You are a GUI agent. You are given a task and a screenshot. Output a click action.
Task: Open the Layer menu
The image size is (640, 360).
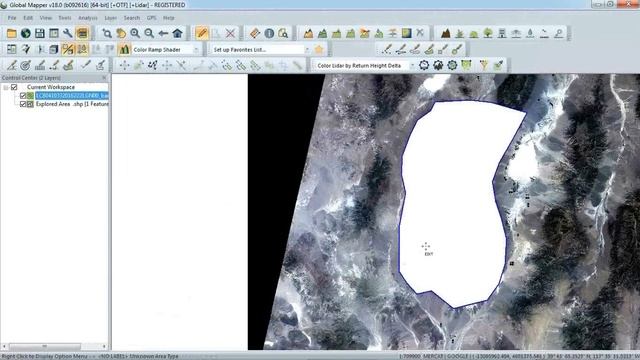point(111,18)
